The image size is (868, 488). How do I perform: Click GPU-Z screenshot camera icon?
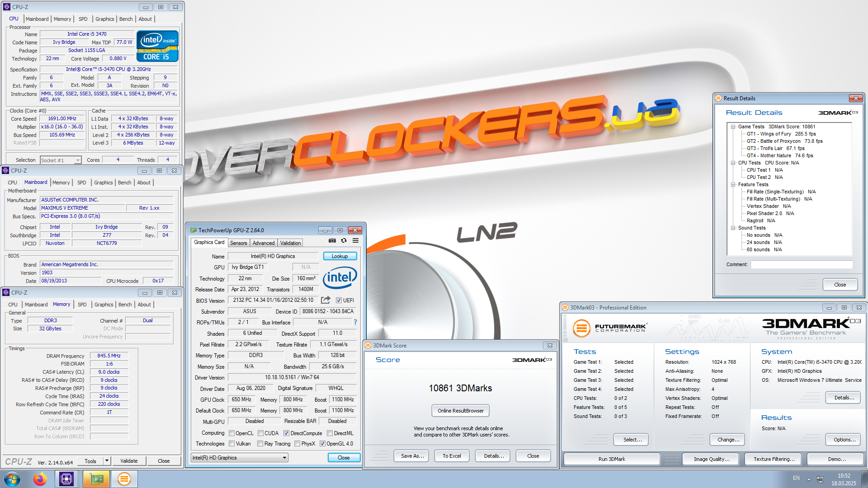pyautogui.click(x=332, y=241)
